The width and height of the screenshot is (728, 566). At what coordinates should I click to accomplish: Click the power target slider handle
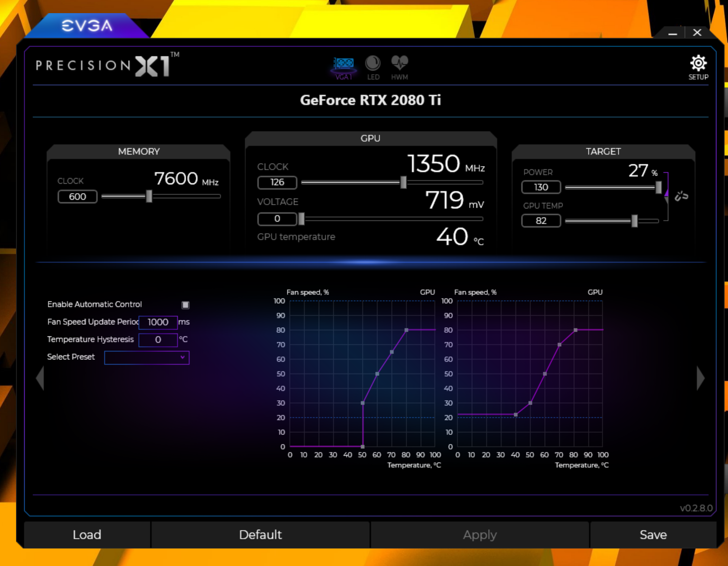659,187
